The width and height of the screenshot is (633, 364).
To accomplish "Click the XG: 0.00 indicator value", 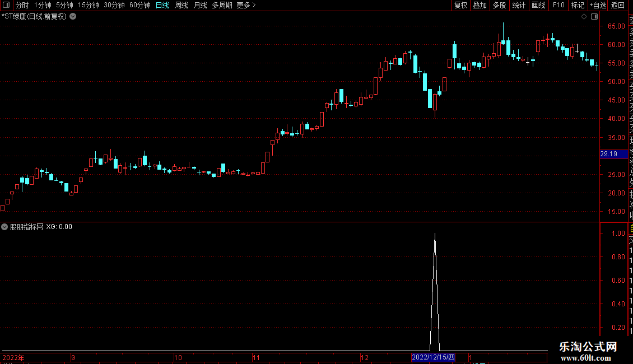I will pyautogui.click(x=59, y=227).
